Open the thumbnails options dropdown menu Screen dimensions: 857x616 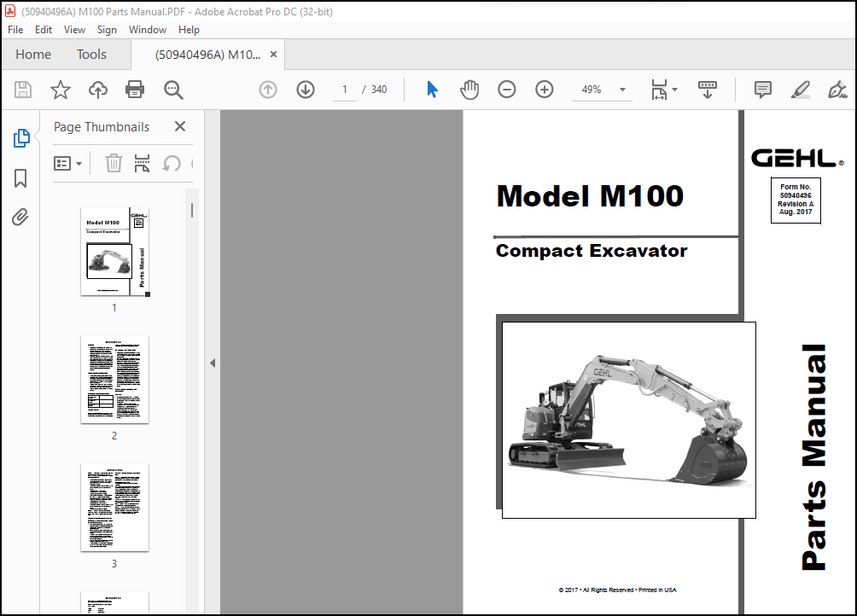click(67, 163)
